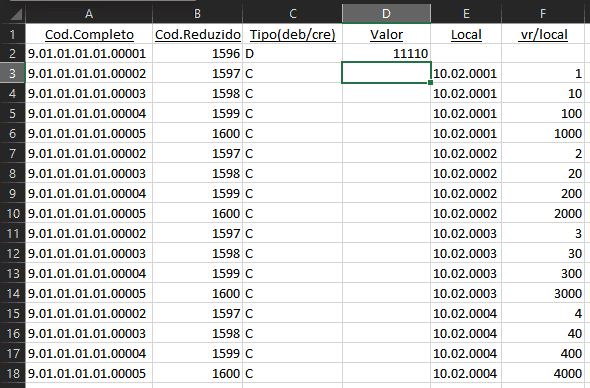Select cell B3 with 1597
Image resolution: width=590 pixels, height=388 pixels.
click(x=197, y=73)
